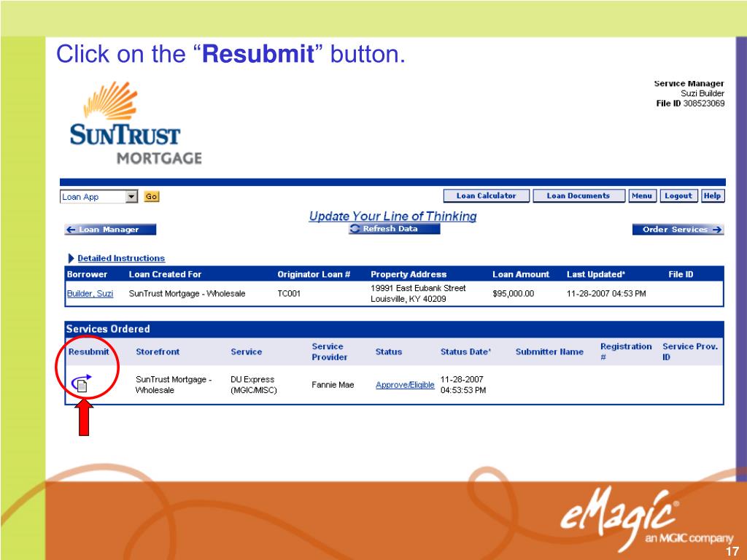Click the DU Express (MGIC/MISC) service cell
747x560 pixels.
pos(253,385)
